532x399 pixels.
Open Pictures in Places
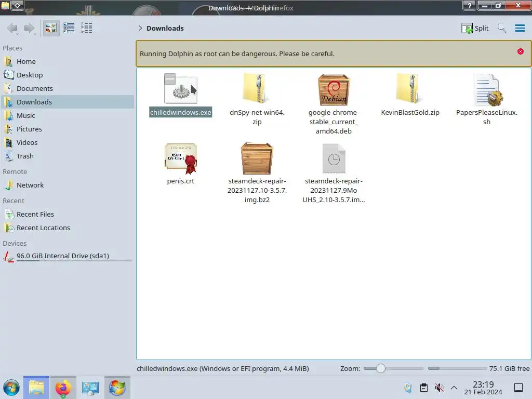[68, 129]
